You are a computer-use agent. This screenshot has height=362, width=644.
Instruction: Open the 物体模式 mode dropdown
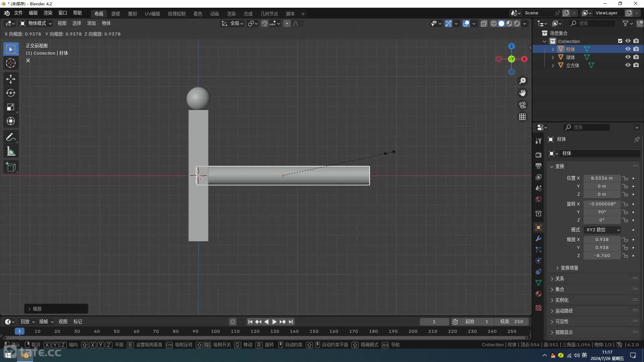pyautogui.click(x=36, y=23)
